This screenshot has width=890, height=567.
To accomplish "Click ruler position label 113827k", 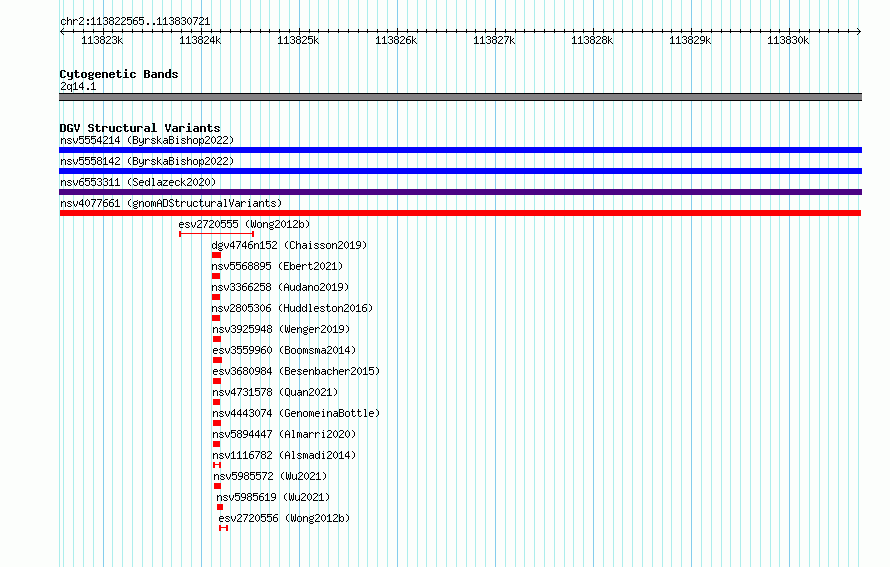I will click(x=494, y=40).
